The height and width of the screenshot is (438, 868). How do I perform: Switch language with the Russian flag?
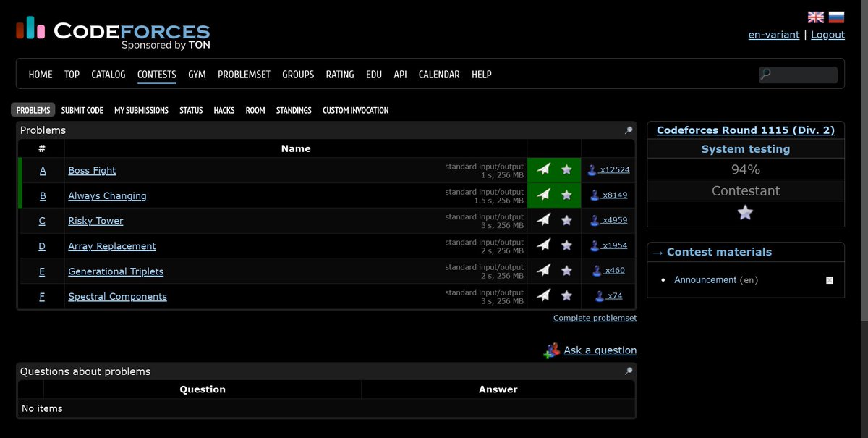pos(836,17)
